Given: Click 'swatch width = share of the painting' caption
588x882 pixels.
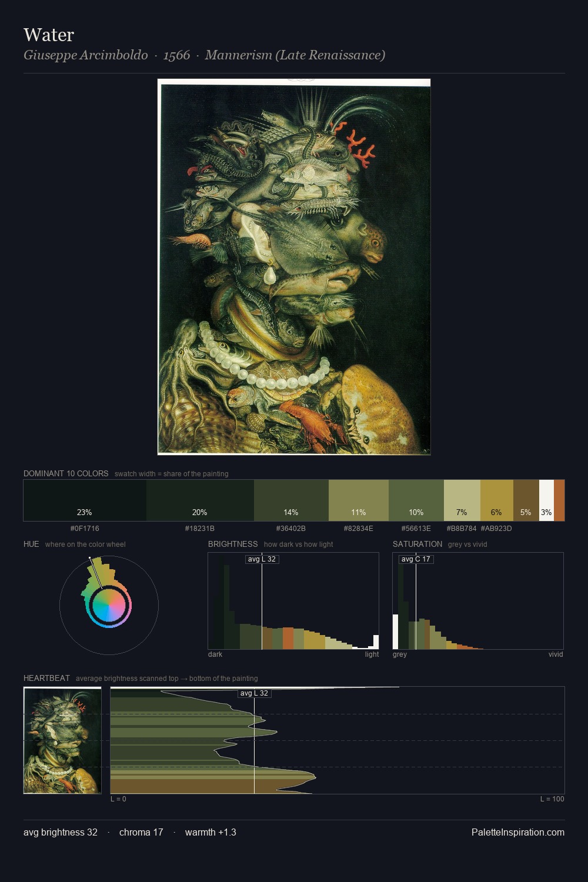Looking at the screenshot, I should [172, 474].
